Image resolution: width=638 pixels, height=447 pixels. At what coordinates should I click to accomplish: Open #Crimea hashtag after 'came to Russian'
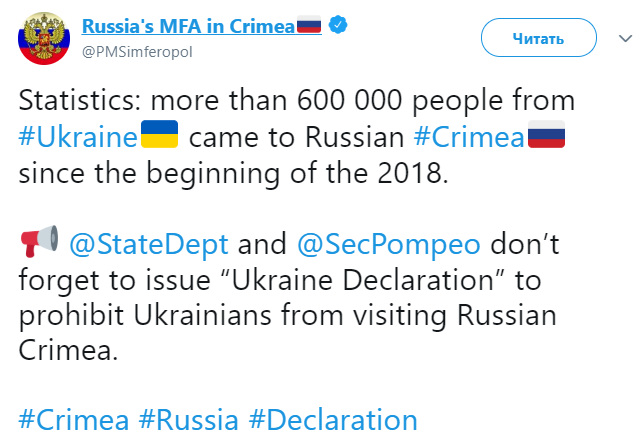tap(468, 137)
